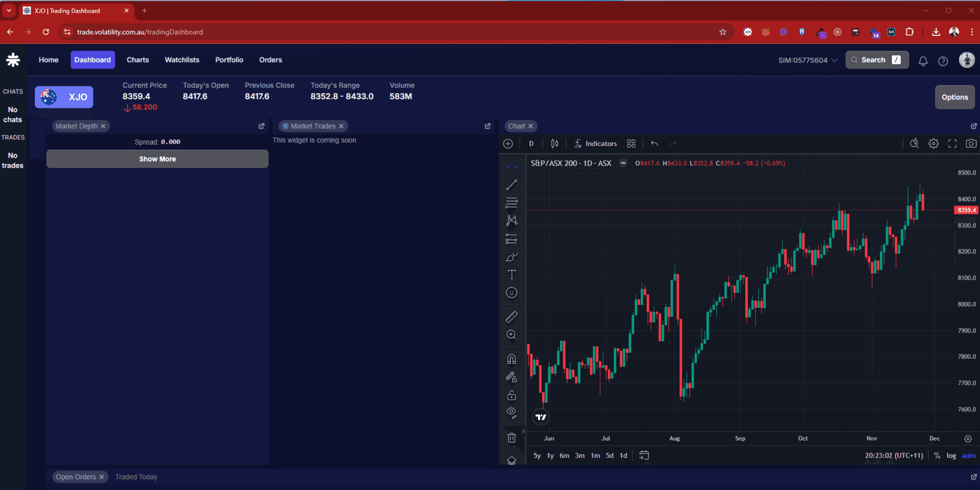
Task: Open the object tree layers icon
Action: pos(512,460)
